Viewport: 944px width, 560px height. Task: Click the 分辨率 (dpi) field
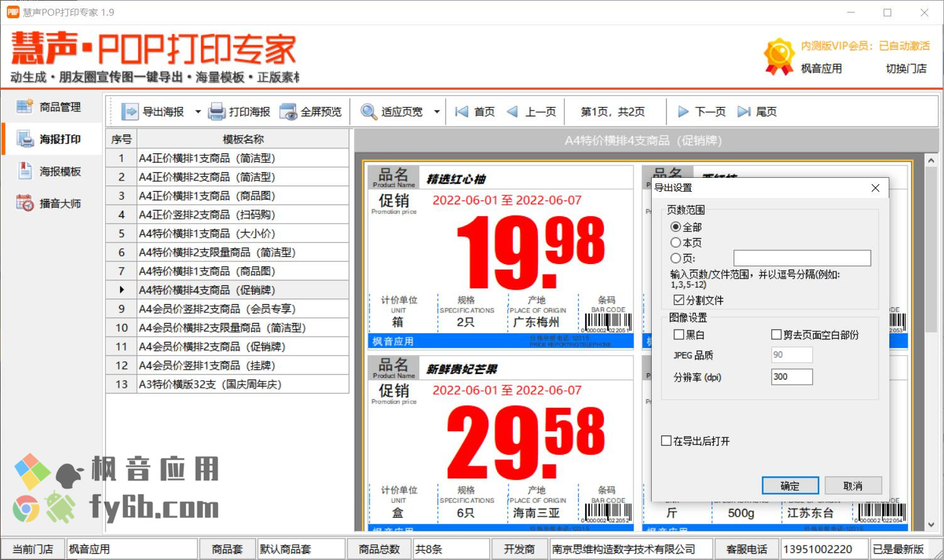click(792, 377)
